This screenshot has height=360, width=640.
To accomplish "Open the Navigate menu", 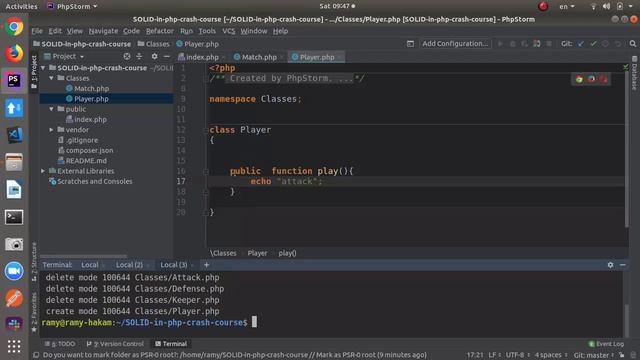I will point(103,31).
